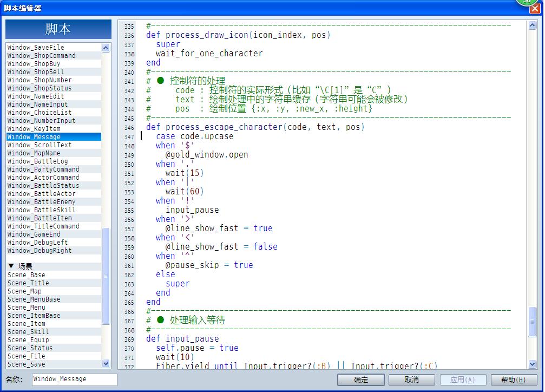Open Window_TitleCommand script
This screenshot has width=545, height=392.
coord(54,226)
